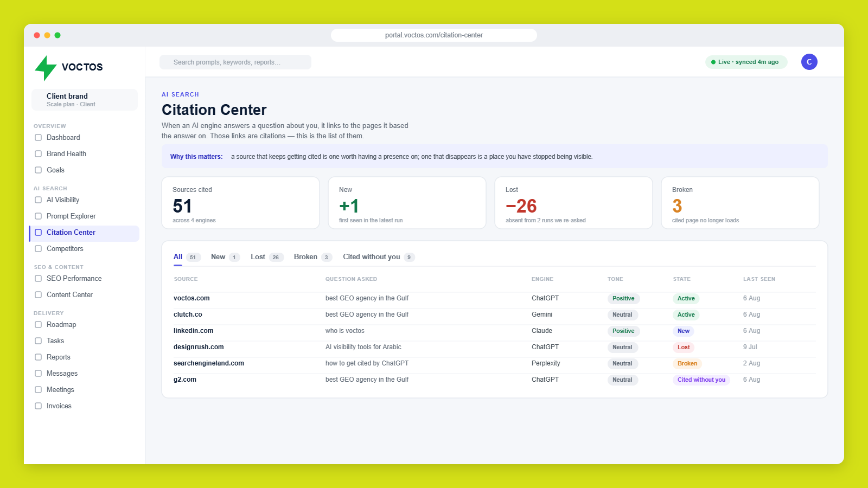The height and width of the screenshot is (488, 868).
Task: Open the Cited without you tab
Action: [379, 257]
